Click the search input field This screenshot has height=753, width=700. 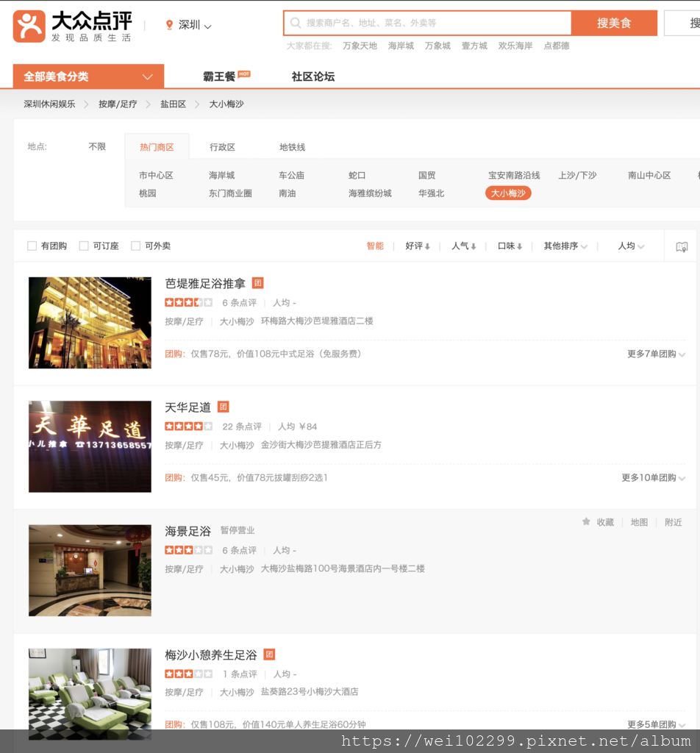pyautogui.click(x=427, y=23)
